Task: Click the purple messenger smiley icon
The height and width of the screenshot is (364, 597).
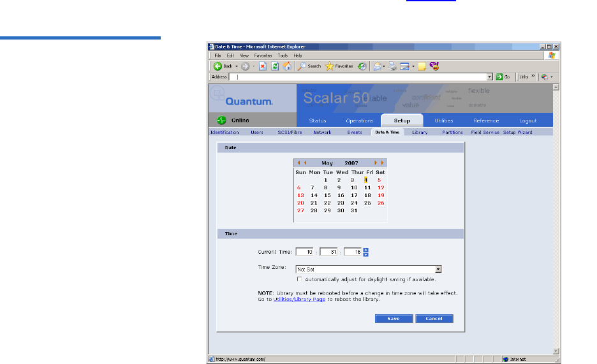Action: pos(434,66)
